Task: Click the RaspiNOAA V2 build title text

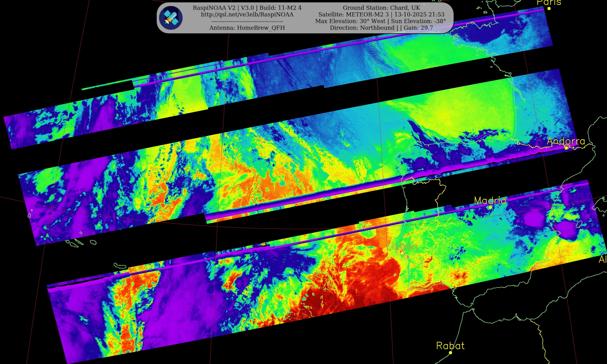Action: pos(247,8)
